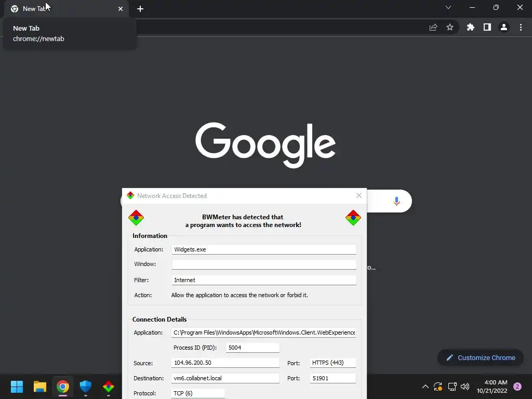Screen dimensions: 532x399
Task: Click the 'BWMeter has detected that' heading
Action: 243,217
